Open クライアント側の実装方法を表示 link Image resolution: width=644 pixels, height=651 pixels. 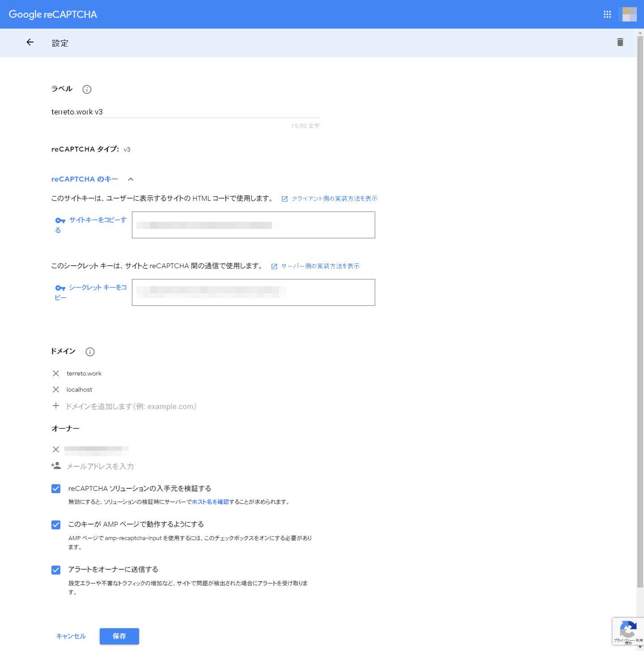[334, 199]
